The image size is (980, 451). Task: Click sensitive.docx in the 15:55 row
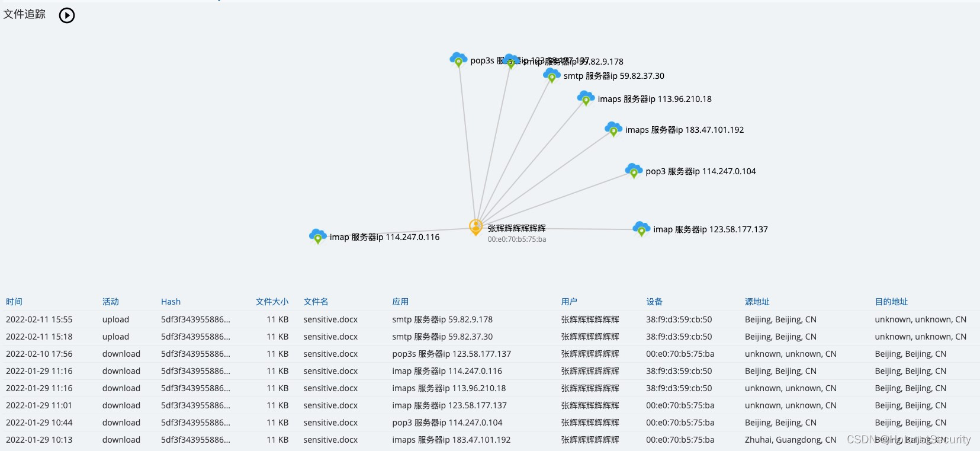tap(330, 319)
